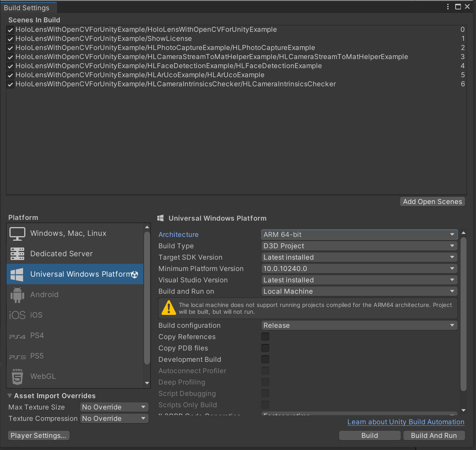The width and height of the screenshot is (476, 450).
Task: Click the yellow warning triangle icon
Action: [169, 307]
